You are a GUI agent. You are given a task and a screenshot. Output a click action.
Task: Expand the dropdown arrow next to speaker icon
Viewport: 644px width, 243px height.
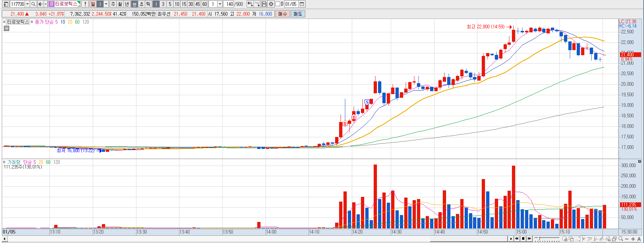coord(45,4)
